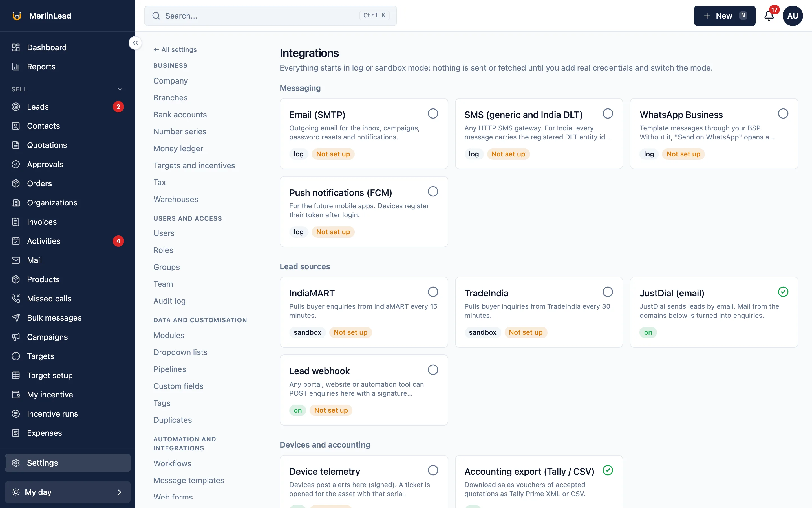Toggle the Lead webhook status circle
The height and width of the screenshot is (508, 812).
[x=433, y=370]
